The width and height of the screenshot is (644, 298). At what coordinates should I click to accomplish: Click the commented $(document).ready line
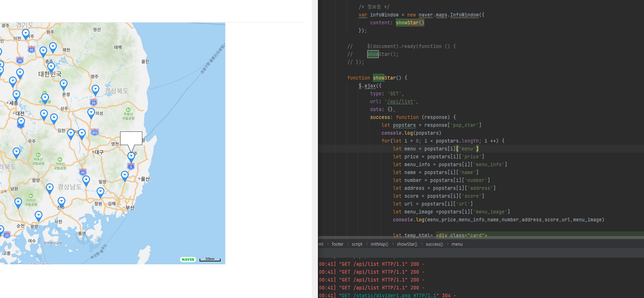click(402, 47)
